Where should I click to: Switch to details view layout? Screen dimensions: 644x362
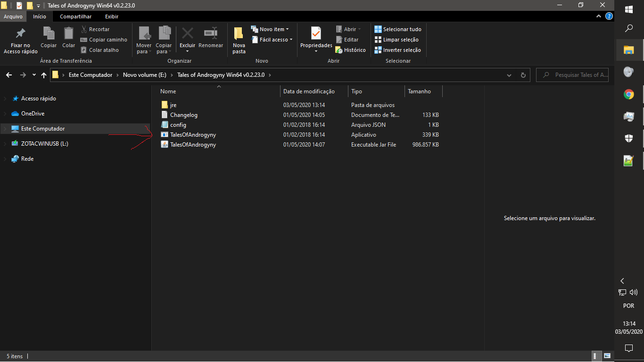595,356
